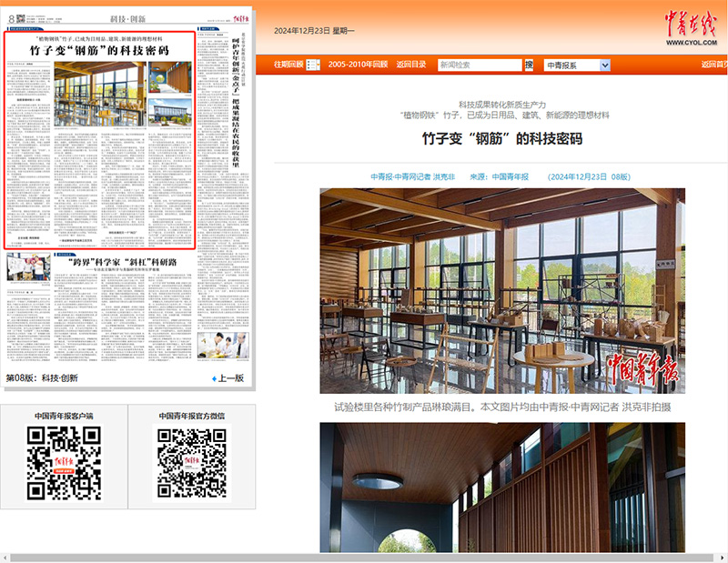Go to previous page via 上一版
Viewport: 728px width, 563px height.
click(x=231, y=378)
